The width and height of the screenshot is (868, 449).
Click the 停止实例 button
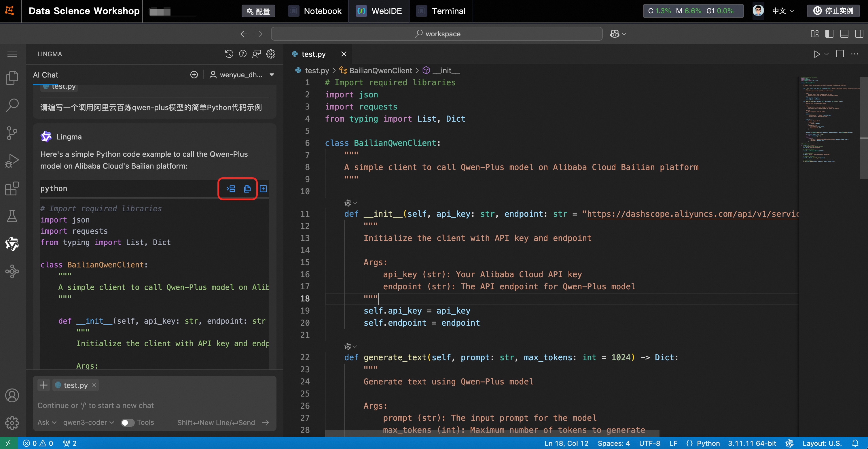pos(834,11)
